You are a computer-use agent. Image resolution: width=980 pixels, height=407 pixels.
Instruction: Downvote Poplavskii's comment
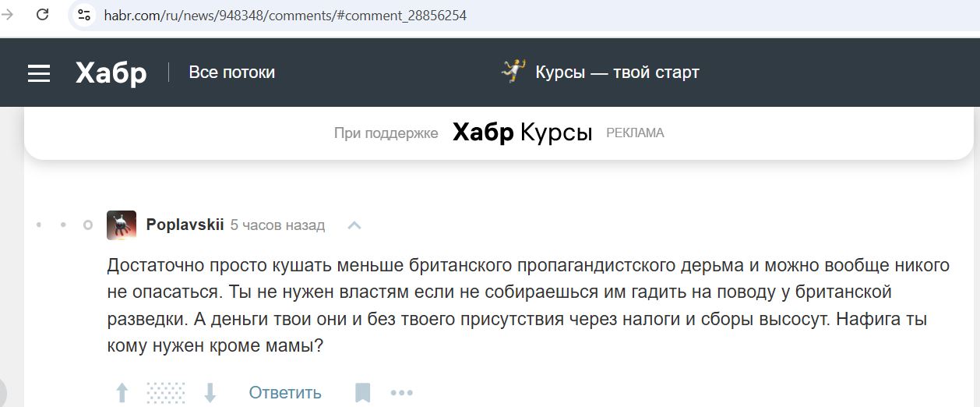[x=210, y=392]
